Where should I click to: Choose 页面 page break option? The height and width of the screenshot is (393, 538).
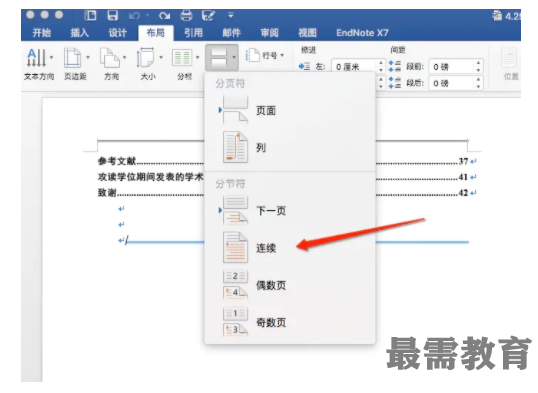coord(290,110)
